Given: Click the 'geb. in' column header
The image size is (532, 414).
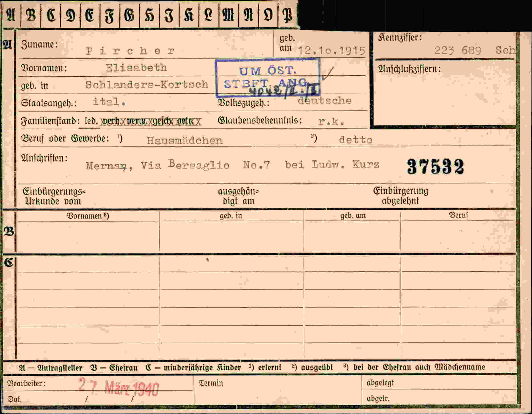Looking at the screenshot, I should (x=231, y=216).
